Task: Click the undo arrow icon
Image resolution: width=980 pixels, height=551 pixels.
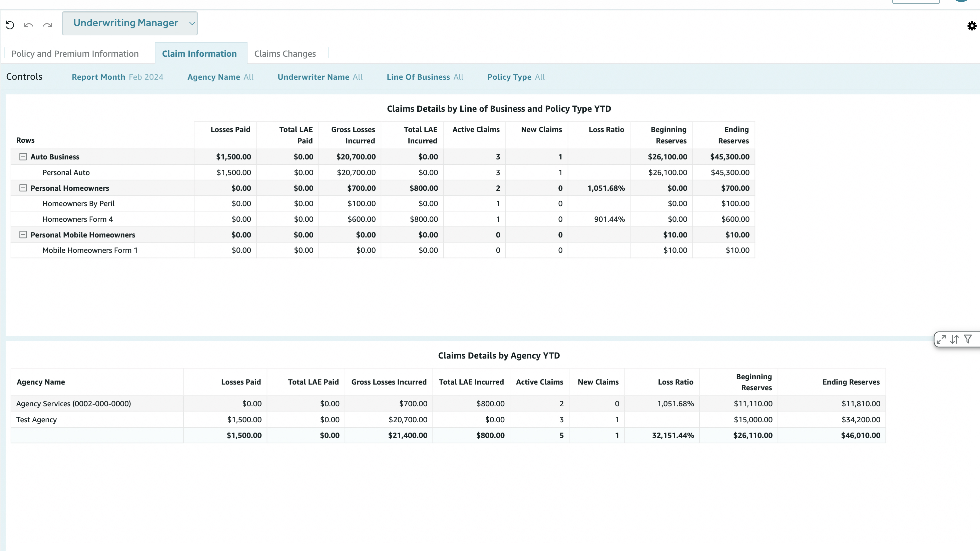Action: [29, 25]
